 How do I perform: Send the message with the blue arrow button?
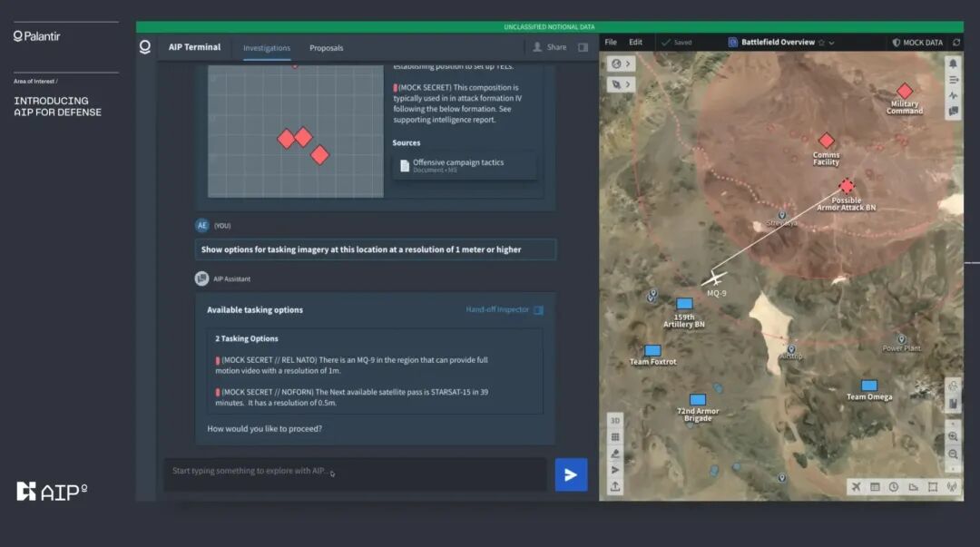(x=571, y=474)
